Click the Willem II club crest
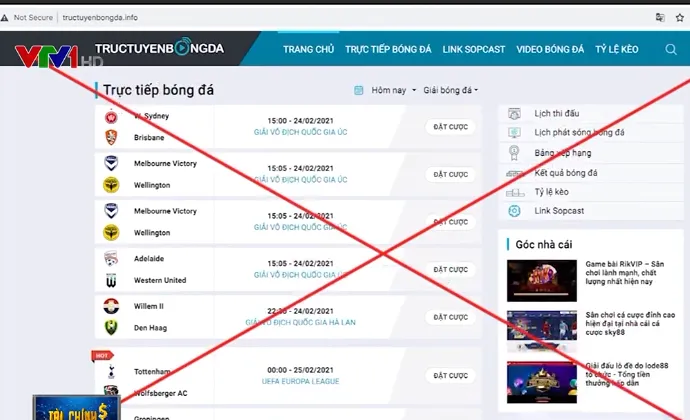The image size is (690, 420). 111,306
